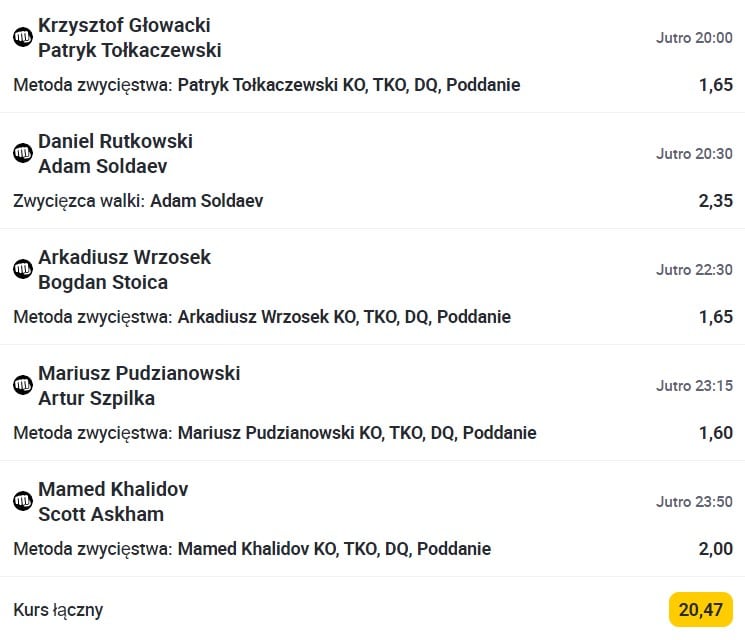Click the fist icon beside Khalidov vs Askham
This screenshot has width=745, height=640.
point(23,501)
